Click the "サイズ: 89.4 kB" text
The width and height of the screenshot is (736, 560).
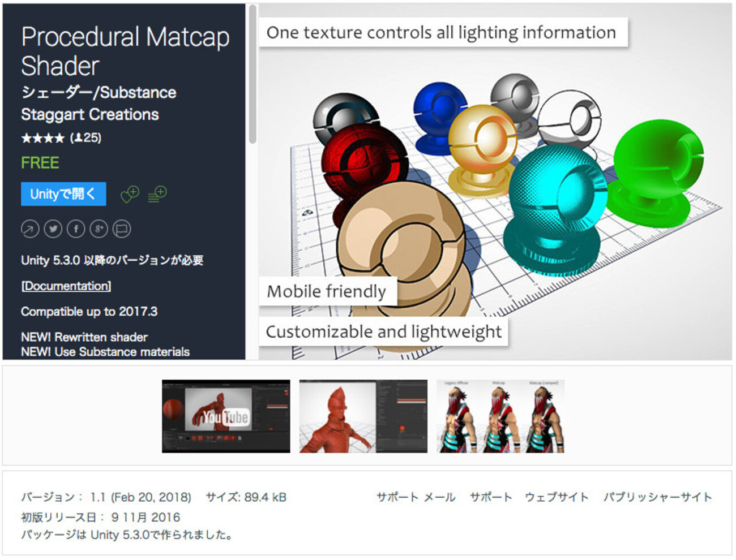(x=246, y=497)
